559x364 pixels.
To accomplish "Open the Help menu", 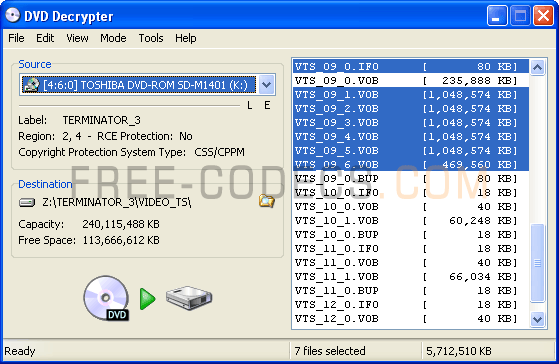I will pyautogui.click(x=185, y=38).
